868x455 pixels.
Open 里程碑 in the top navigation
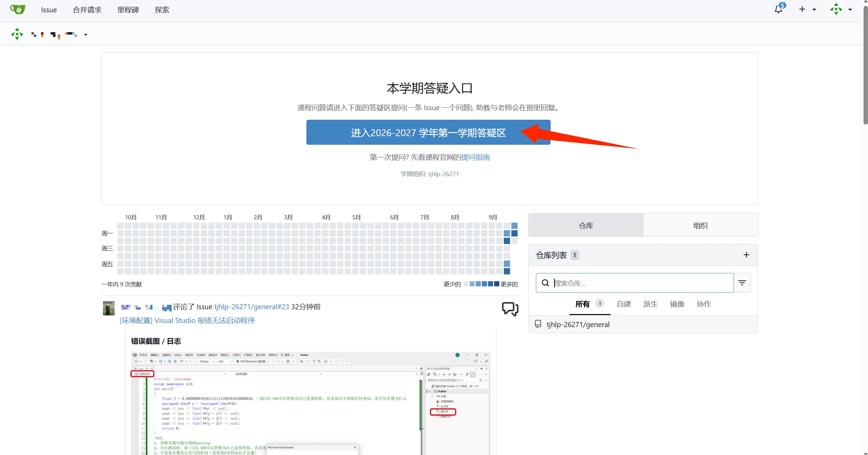(x=128, y=10)
